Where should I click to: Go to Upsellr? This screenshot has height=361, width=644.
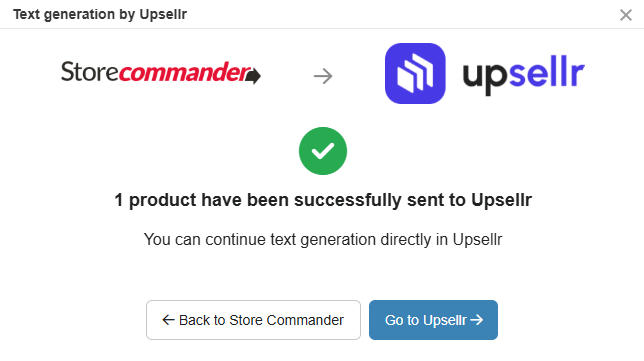point(433,320)
